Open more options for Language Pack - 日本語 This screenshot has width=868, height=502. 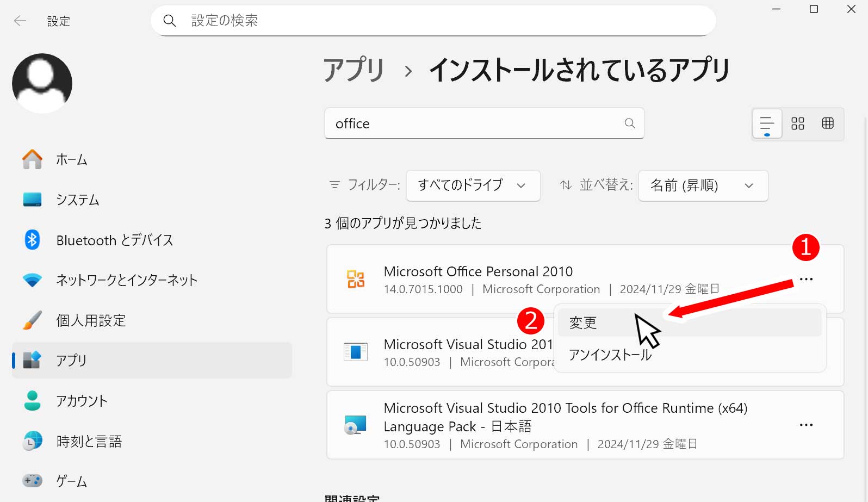click(x=806, y=425)
